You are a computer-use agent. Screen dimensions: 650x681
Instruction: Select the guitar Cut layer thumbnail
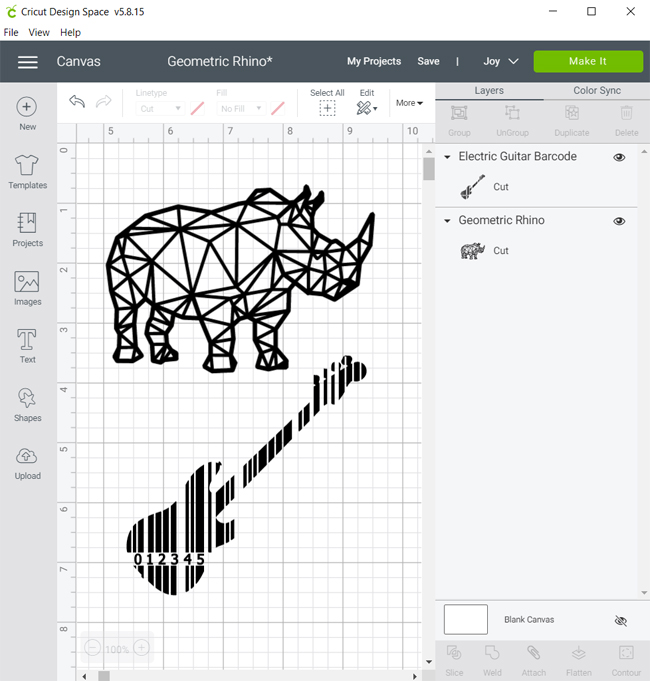click(472, 187)
